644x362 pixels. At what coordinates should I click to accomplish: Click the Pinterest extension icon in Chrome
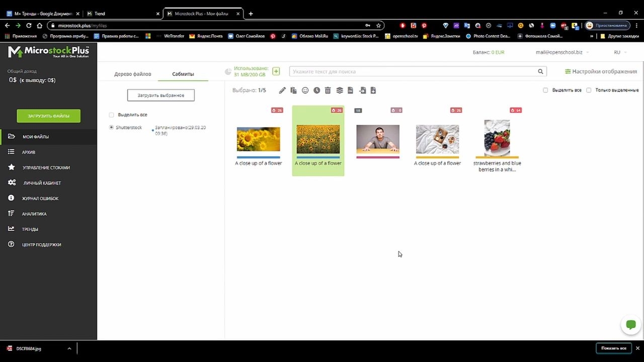(424, 26)
